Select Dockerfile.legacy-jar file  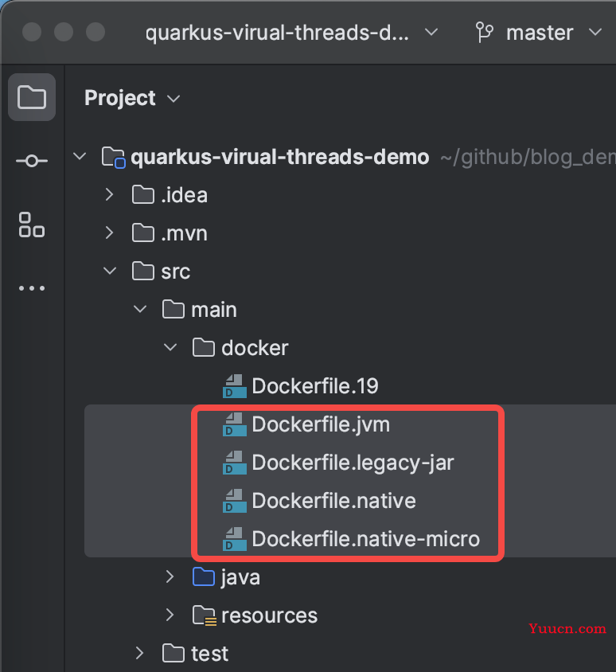click(x=353, y=463)
